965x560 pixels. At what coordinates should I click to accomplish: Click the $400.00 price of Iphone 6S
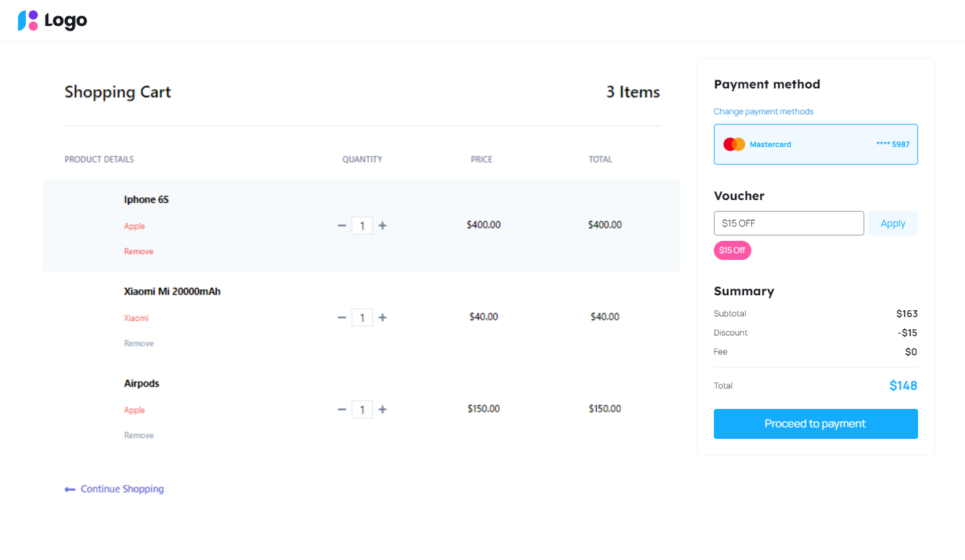click(x=484, y=225)
